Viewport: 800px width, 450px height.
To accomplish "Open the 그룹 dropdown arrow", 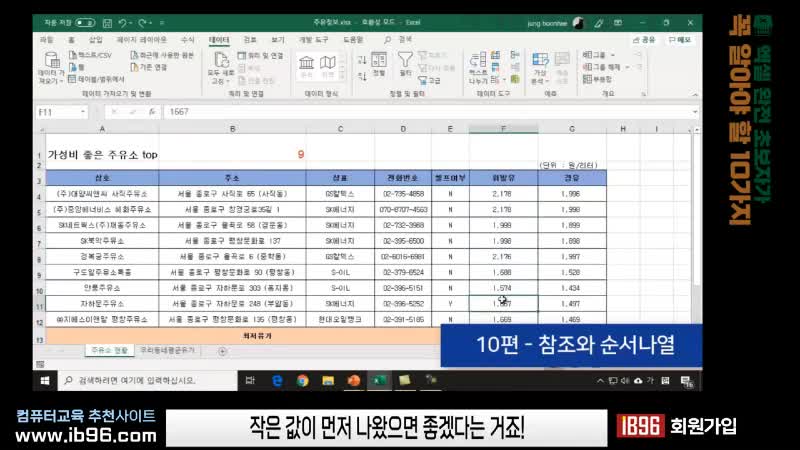I will tap(613, 55).
